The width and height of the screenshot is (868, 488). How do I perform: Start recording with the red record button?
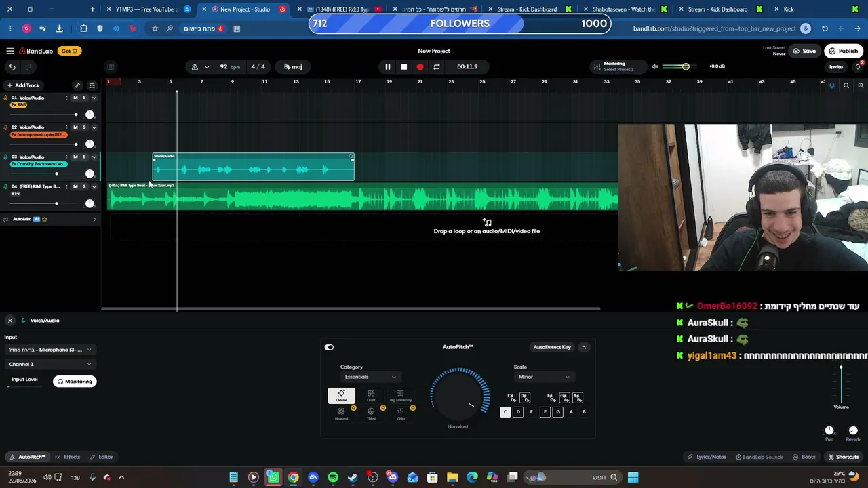tap(420, 66)
